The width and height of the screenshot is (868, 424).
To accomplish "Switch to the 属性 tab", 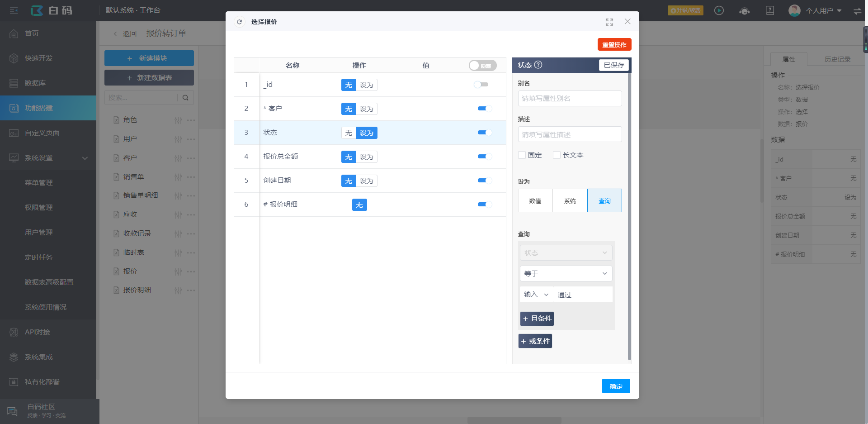I will coord(789,59).
